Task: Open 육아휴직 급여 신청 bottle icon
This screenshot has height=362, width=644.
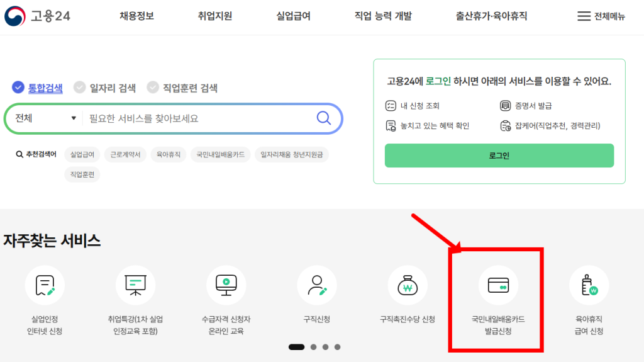Action: 589,286
